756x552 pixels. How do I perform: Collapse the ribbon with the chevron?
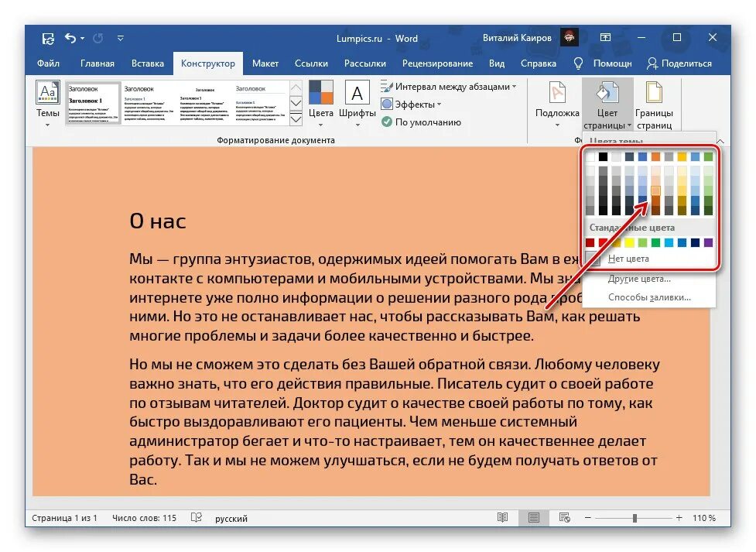coord(720,141)
